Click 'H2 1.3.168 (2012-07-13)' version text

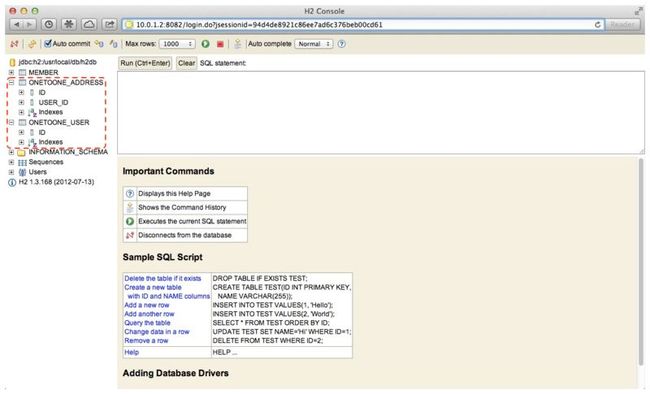click(56, 182)
